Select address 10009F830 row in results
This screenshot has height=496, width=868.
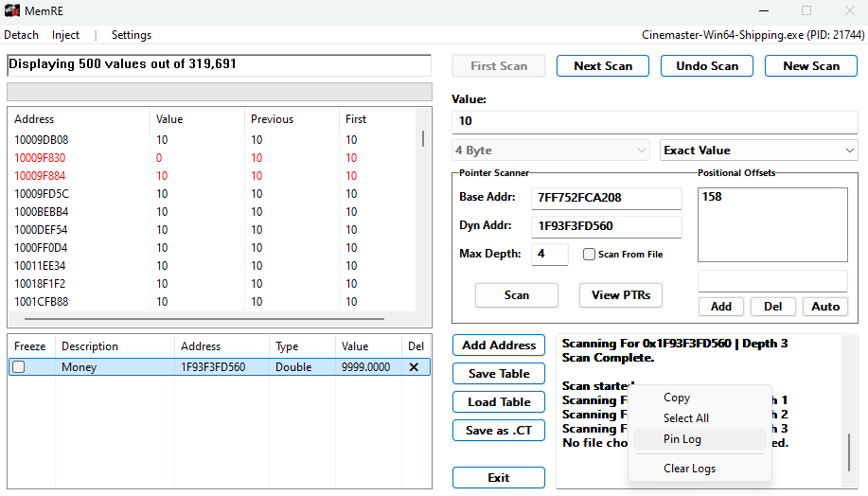[x=41, y=158]
